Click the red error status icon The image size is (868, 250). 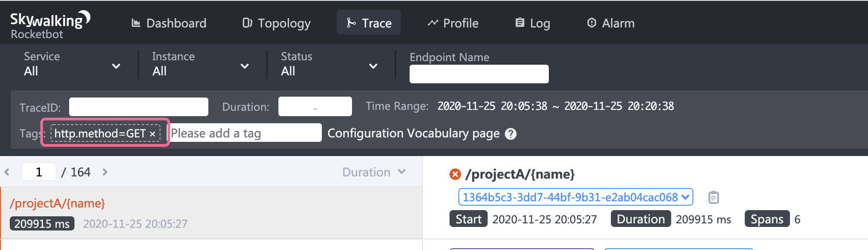click(455, 174)
